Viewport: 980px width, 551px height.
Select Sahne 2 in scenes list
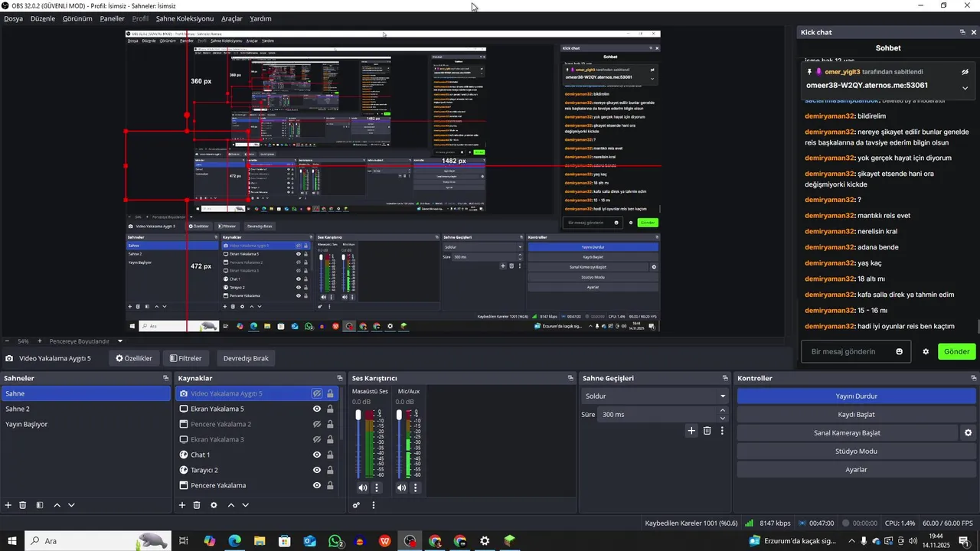click(85, 409)
